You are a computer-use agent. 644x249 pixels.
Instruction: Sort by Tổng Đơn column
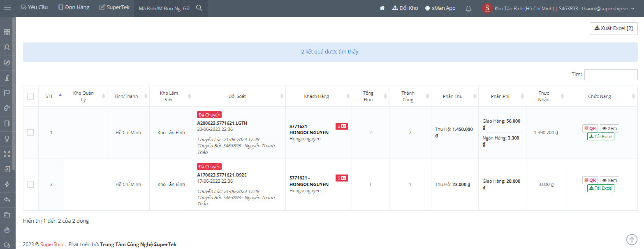pos(371,96)
